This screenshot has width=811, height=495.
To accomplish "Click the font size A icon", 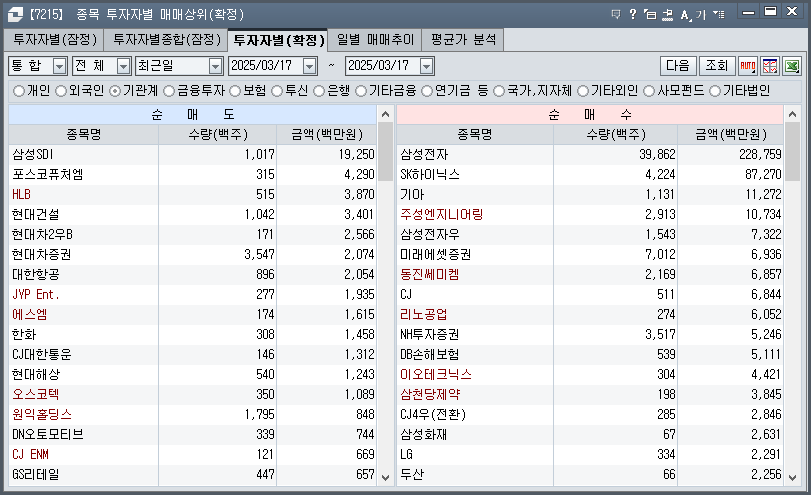I will pyautogui.click(x=685, y=15).
